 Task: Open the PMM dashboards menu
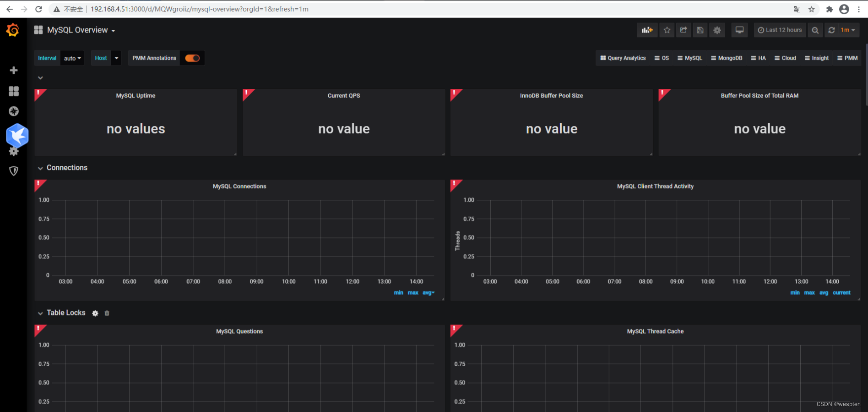click(x=847, y=58)
